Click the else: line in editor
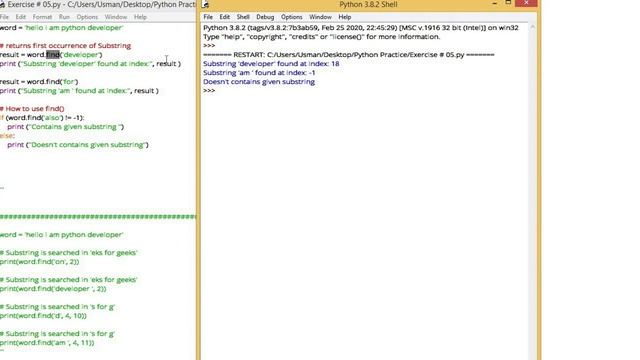Screen dimensions: 640x360 click(x=7, y=136)
